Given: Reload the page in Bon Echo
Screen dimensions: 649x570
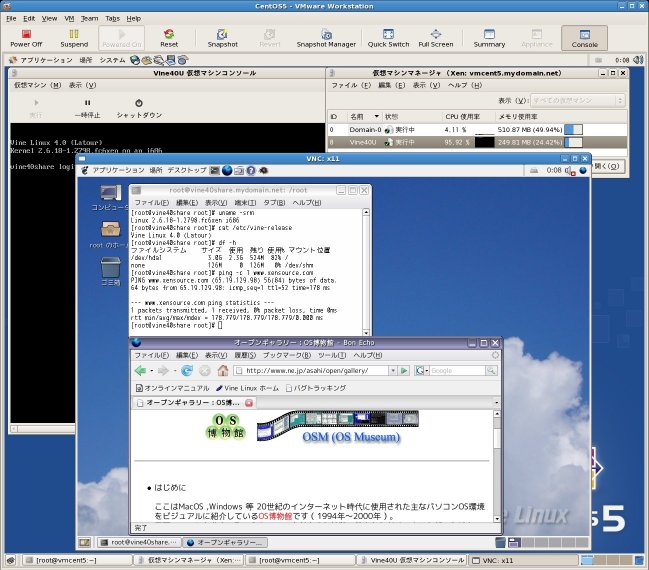Looking at the screenshot, I should tap(187, 370).
